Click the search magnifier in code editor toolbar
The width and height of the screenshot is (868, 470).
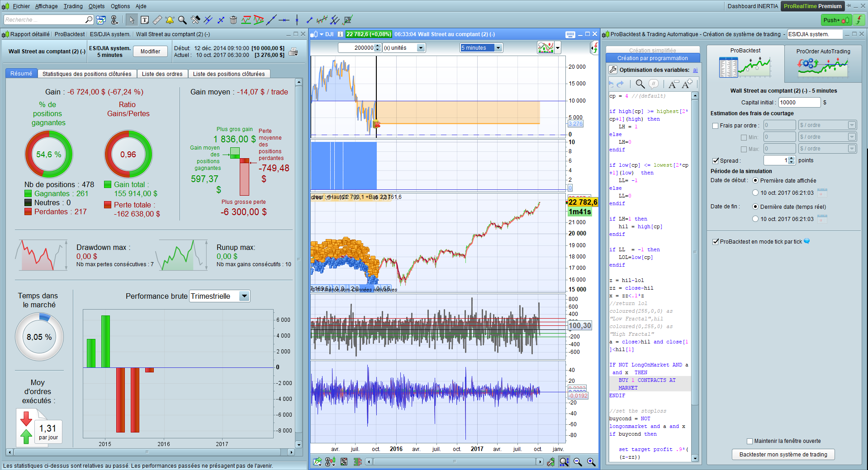640,84
